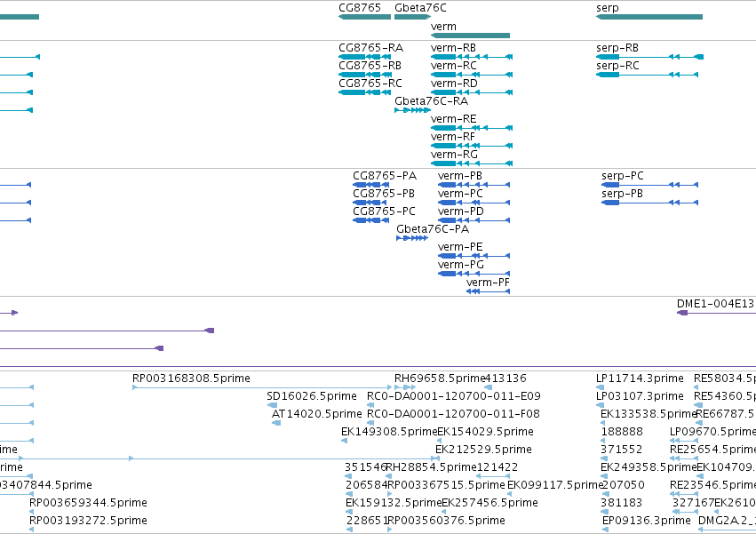This screenshot has width=756, height=534.
Task: Click transcript label Gbeta76C-RA
Action: point(431,101)
